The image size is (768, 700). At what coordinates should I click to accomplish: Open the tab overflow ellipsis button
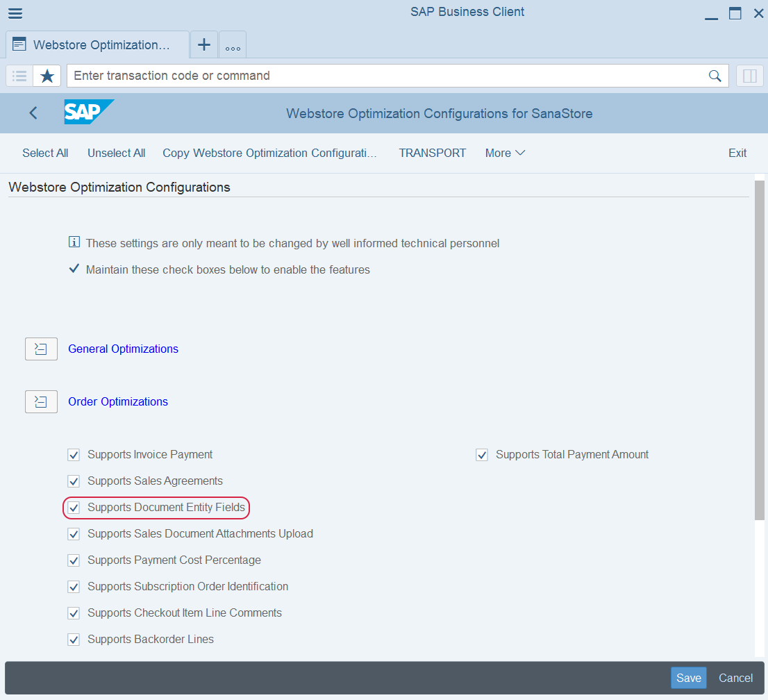(233, 47)
